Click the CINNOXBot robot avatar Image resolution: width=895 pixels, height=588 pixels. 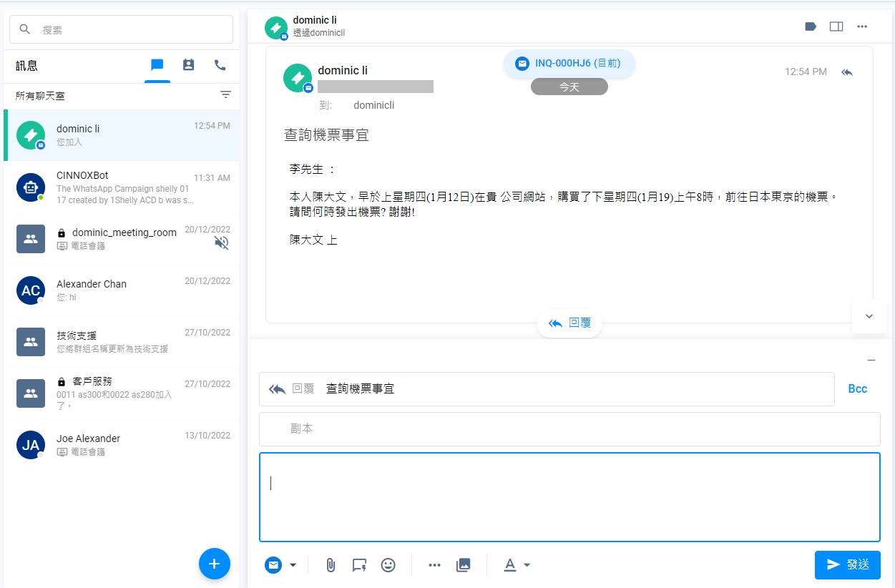pos(31,187)
